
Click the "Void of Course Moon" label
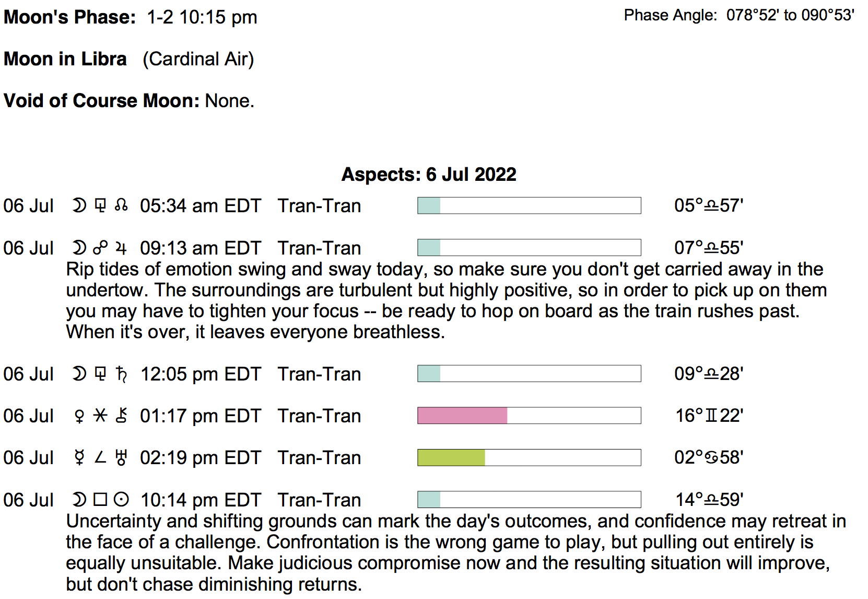click(x=101, y=100)
